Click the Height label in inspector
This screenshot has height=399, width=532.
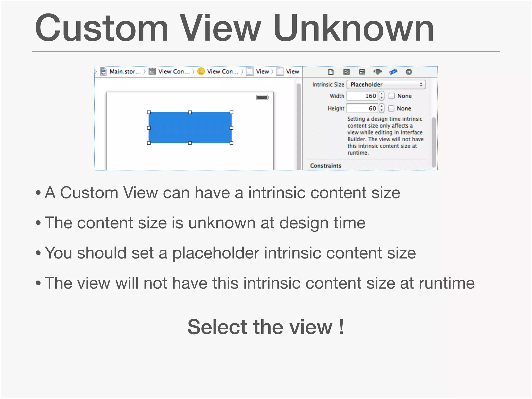[x=336, y=108]
